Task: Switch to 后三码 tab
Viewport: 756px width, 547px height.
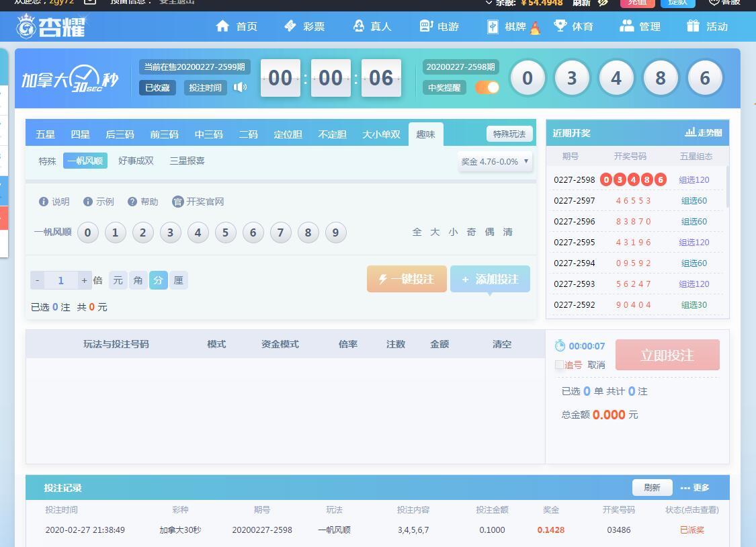Action: pyautogui.click(x=120, y=134)
